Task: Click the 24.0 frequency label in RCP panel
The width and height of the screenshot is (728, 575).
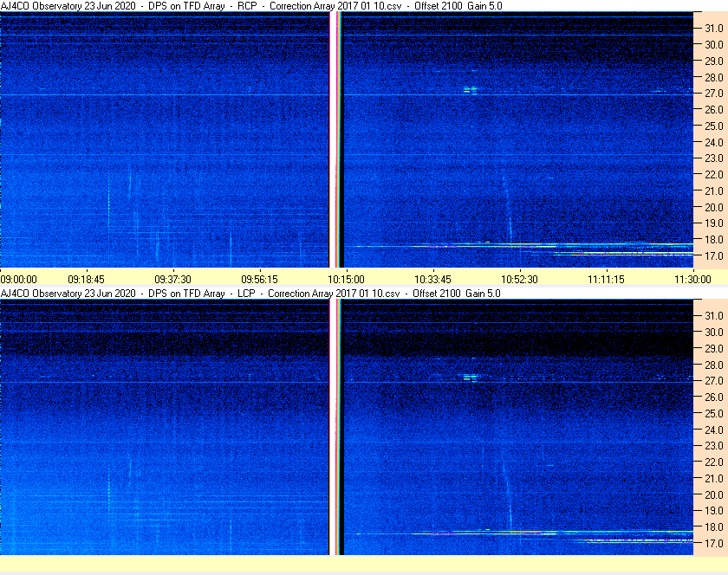Action: (714, 142)
